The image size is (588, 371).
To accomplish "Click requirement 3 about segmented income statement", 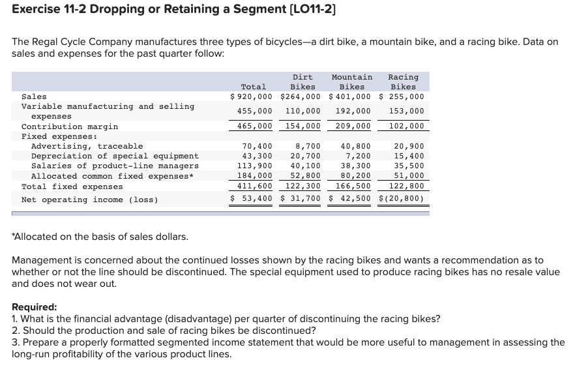I will point(288,348).
